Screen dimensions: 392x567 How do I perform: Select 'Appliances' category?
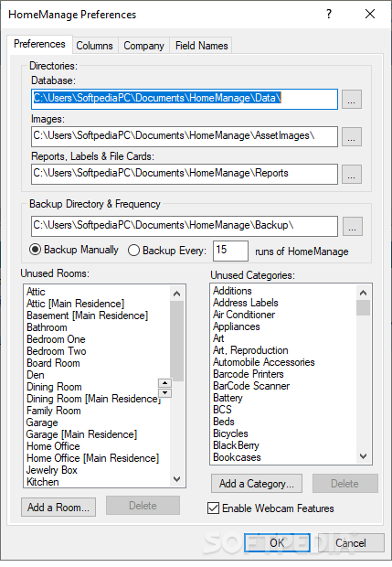click(237, 326)
